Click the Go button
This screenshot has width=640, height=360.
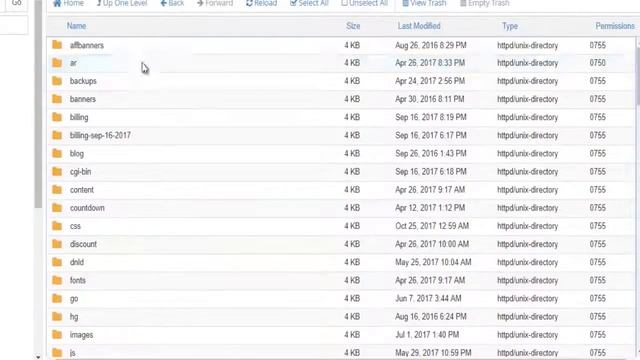pos(16,4)
